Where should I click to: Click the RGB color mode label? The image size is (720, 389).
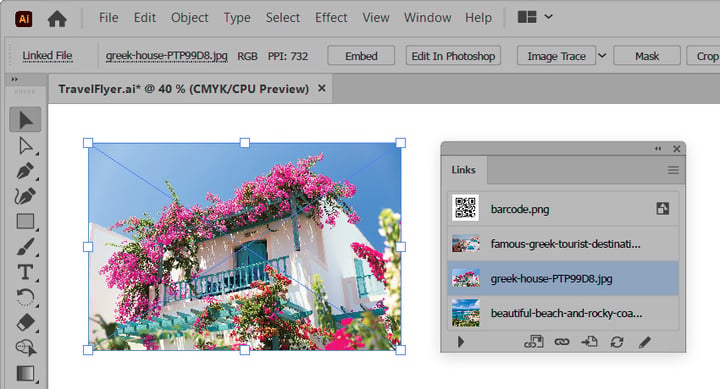click(x=247, y=56)
